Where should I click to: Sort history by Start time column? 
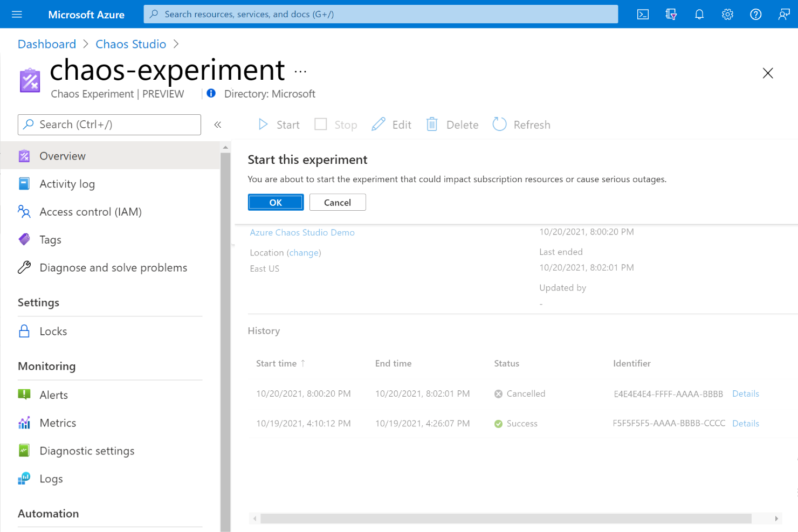pyautogui.click(x=281, y=363)
